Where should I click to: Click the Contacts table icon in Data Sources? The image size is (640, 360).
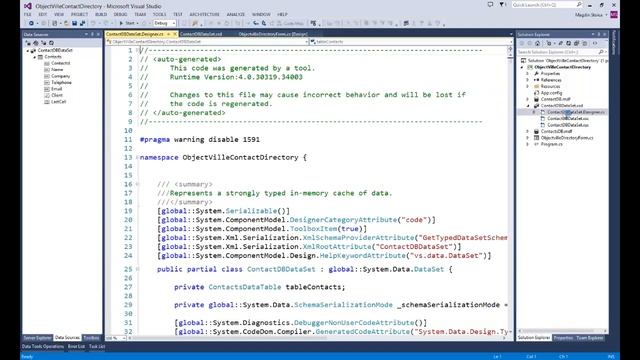[x=40, y=57]
